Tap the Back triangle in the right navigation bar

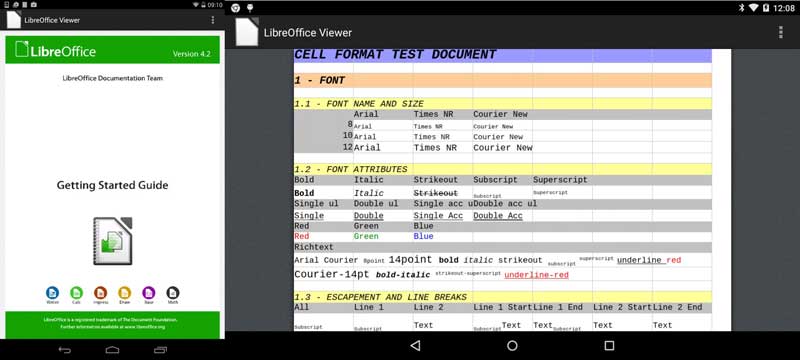(x=415, y=346)
